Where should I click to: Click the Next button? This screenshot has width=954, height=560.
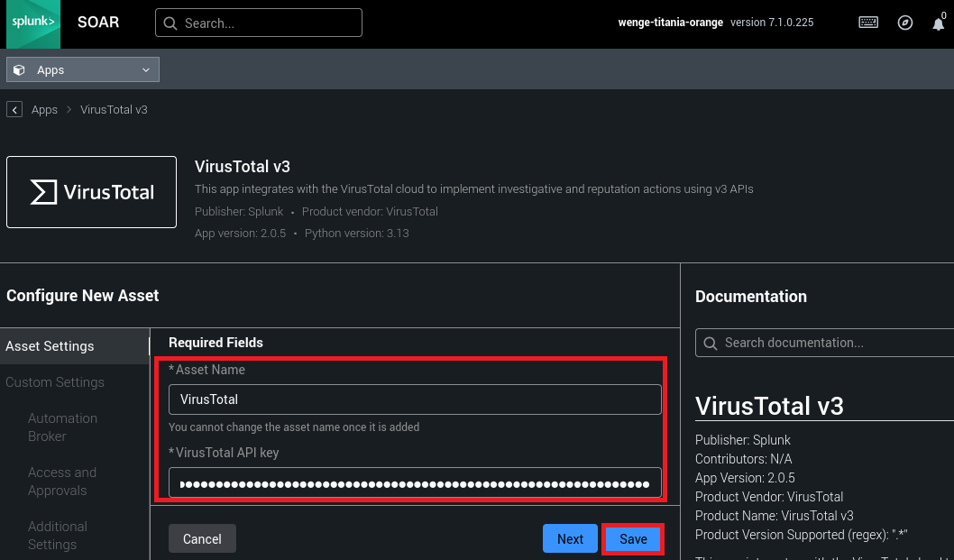tap(570, 538)
